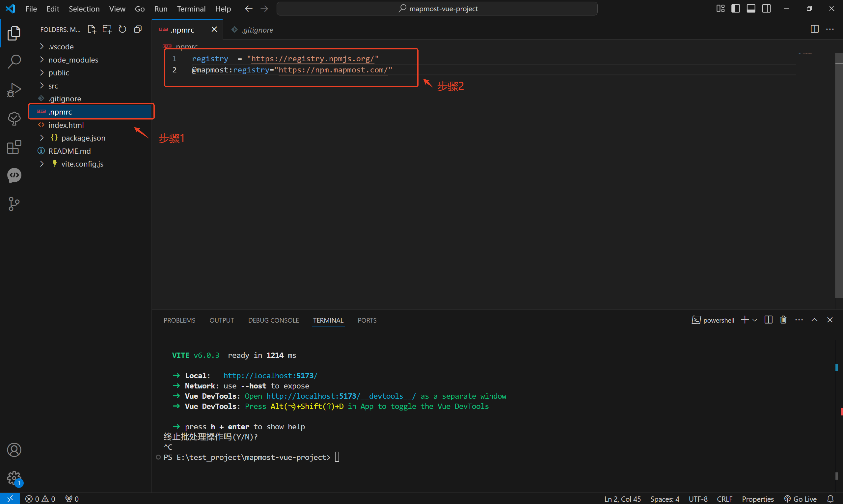Go to line via Ln 2, Col 45
This screenshot has height=504, width=843.
[622, 499]
